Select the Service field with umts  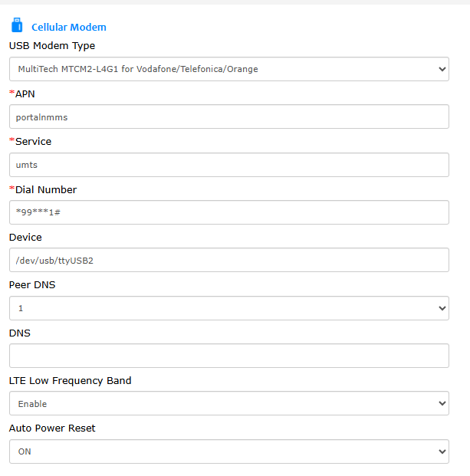pyautogui.click(x=229, y=165)
